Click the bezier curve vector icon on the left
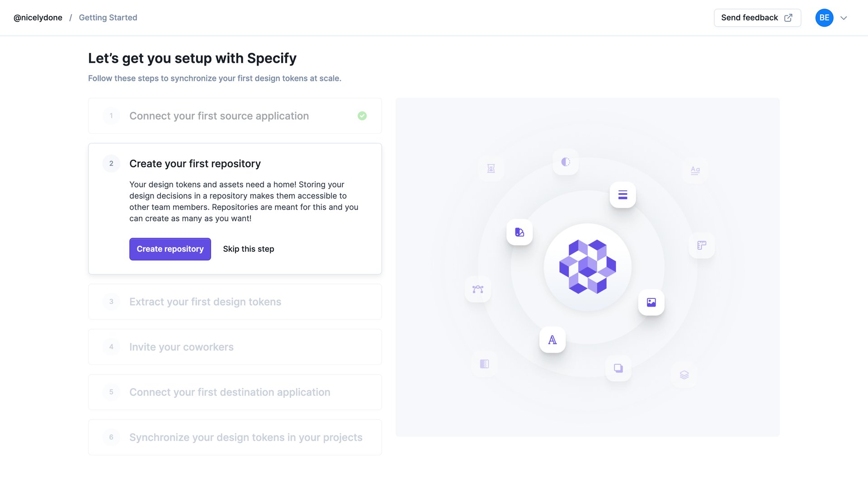The image size is (868, 487). click(x=478, y=289)
